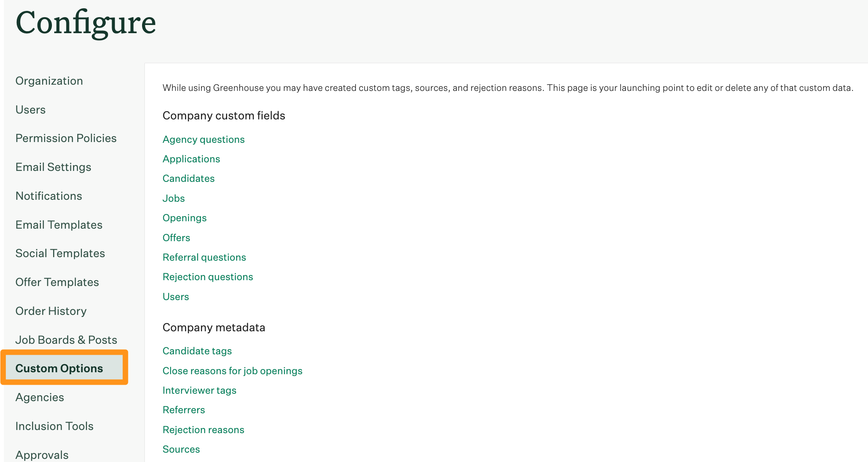868x462 pixels.
Task: Open the Users custom fields link
Action: (176, 297)
